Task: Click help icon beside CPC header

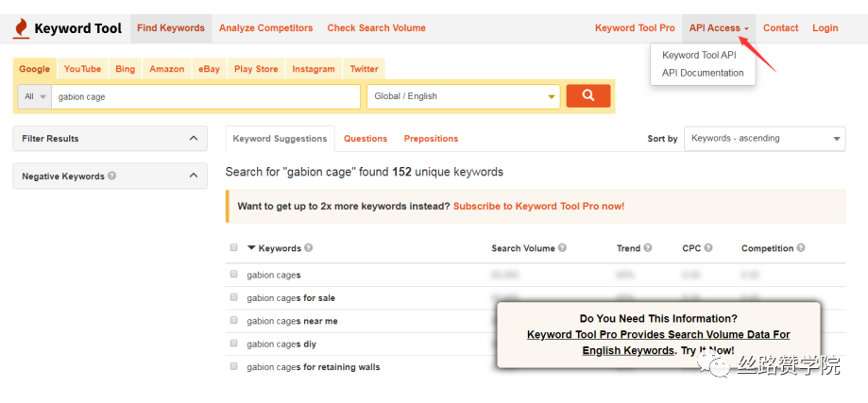Action: [x=708, y=247]
